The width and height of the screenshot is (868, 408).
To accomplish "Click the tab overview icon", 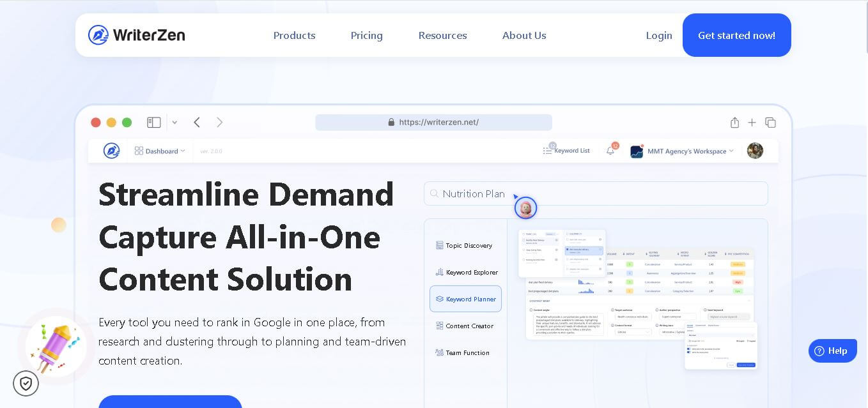I will tap(770, 122).
